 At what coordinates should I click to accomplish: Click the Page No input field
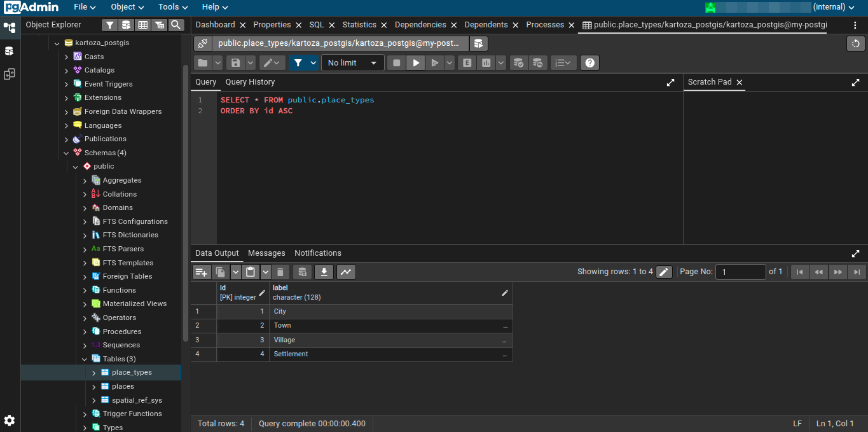click(x=740, y=272)
